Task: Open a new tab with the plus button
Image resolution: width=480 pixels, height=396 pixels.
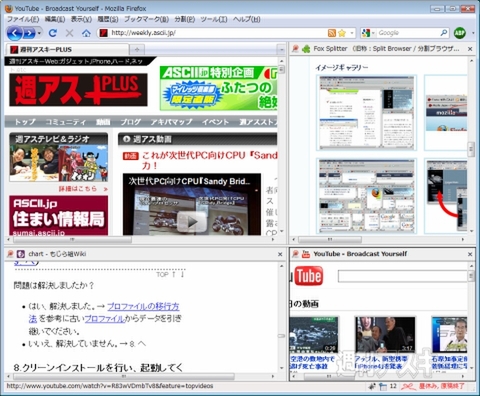Action: 137,50
